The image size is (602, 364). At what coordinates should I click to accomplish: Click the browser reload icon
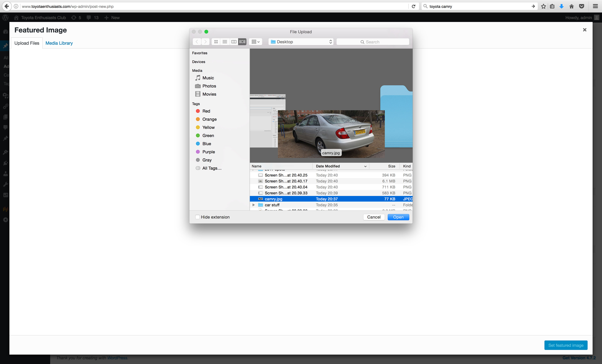[414, 6]
